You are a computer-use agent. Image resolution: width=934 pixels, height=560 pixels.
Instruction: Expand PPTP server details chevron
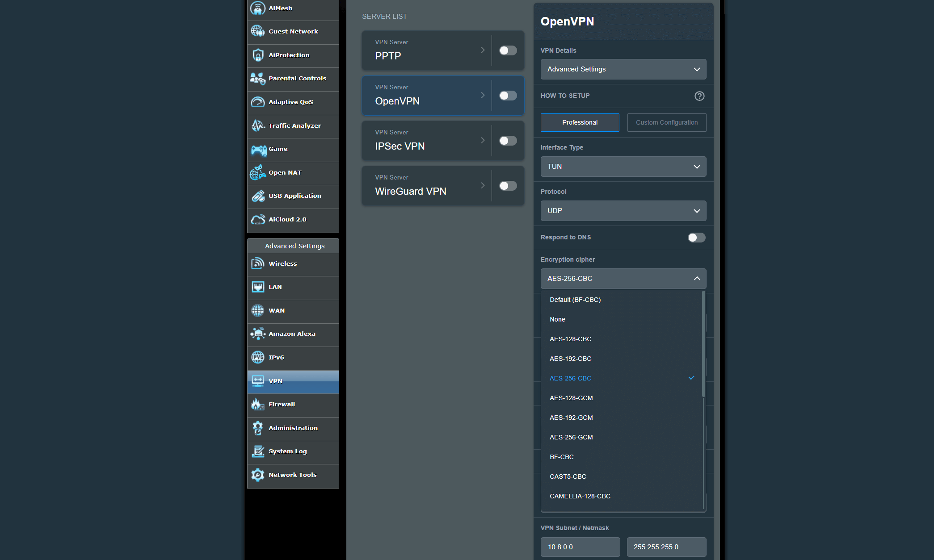[x=483, y=50]
